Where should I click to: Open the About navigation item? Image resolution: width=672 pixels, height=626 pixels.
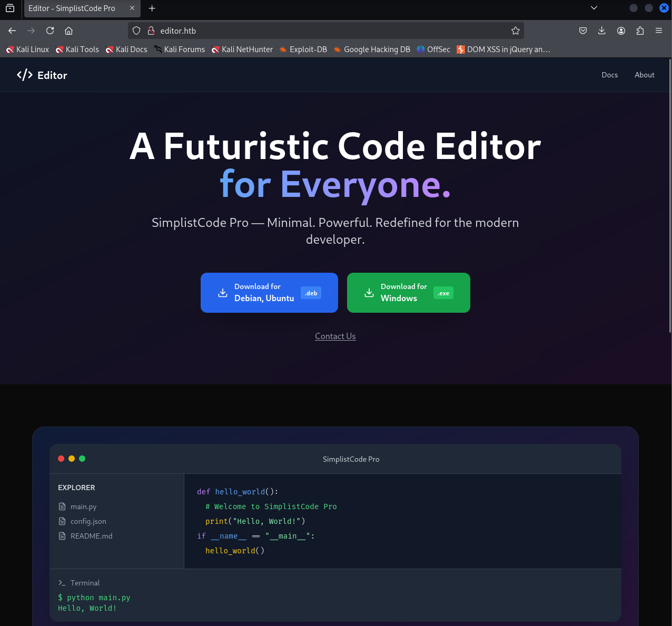(x=644, y=75)
